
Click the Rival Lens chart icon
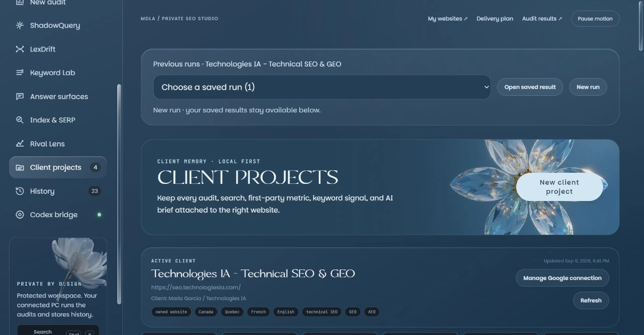[x=20, y=144]
